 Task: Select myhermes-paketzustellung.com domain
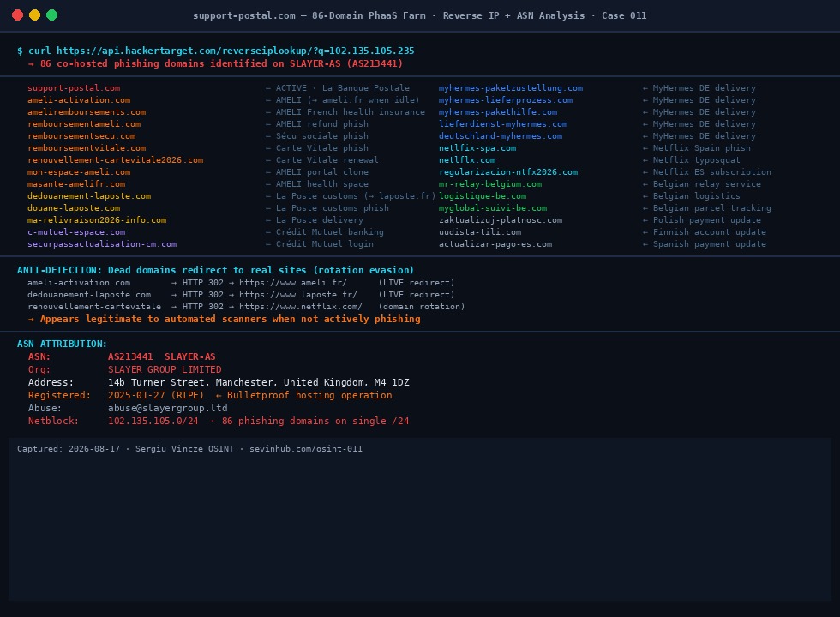pos(511,87)
